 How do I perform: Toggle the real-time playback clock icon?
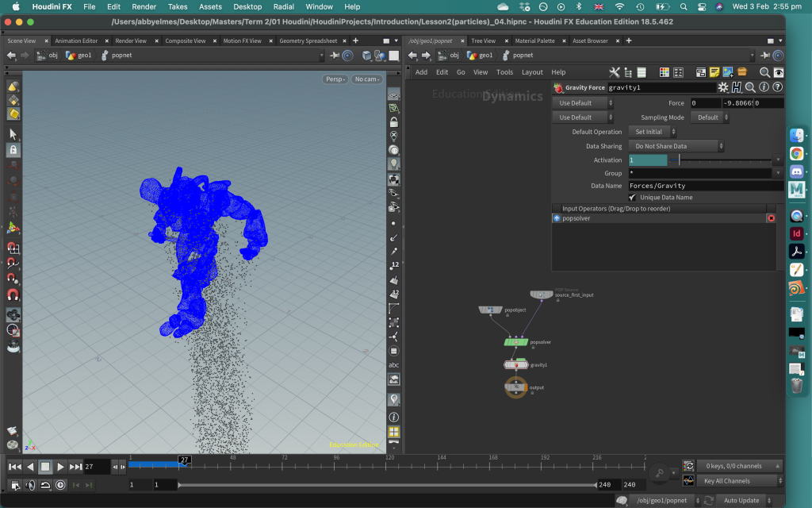(x=60, y=485)
